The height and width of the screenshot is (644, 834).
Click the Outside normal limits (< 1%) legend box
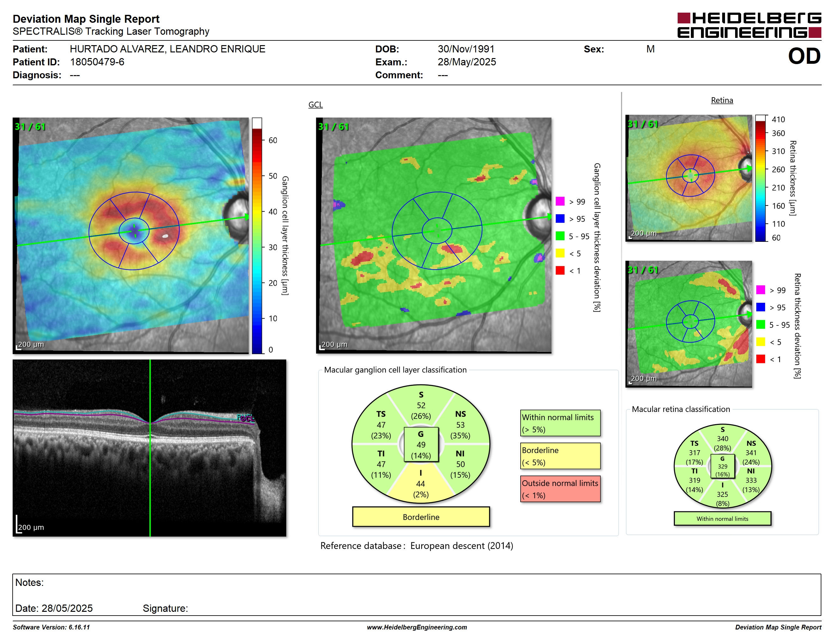point(560,489)
